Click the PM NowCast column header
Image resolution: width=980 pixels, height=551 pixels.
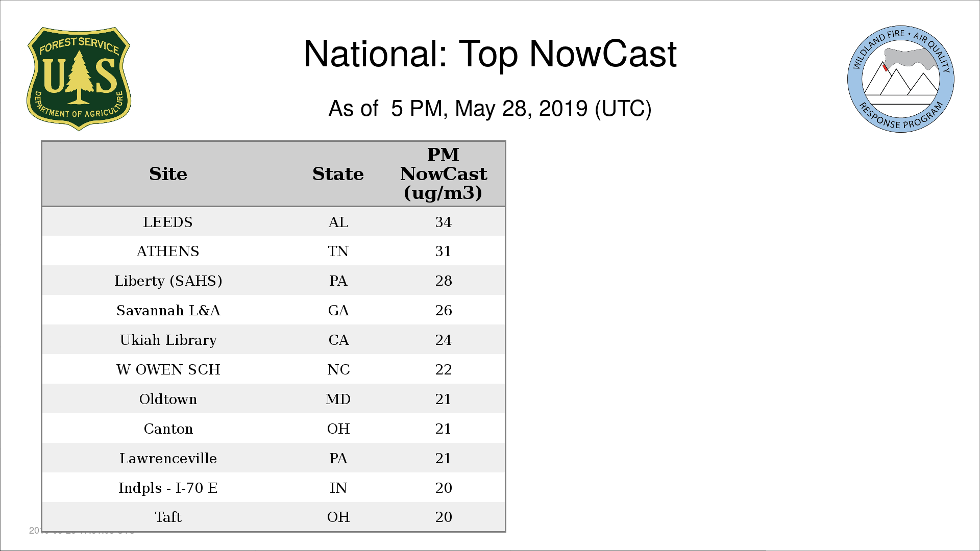click(x=443, y=174)
